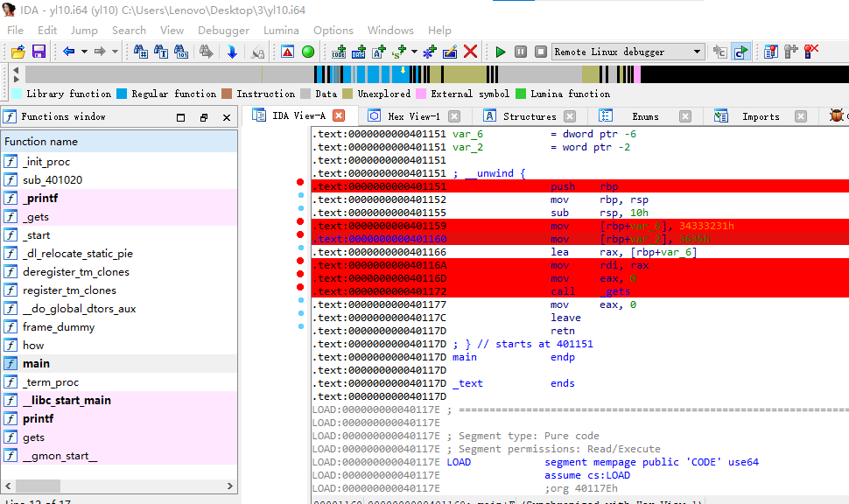Toggle breakpoint dot at address 401160
This screenshot has height=504, width=849.
[x=300, y=234]
